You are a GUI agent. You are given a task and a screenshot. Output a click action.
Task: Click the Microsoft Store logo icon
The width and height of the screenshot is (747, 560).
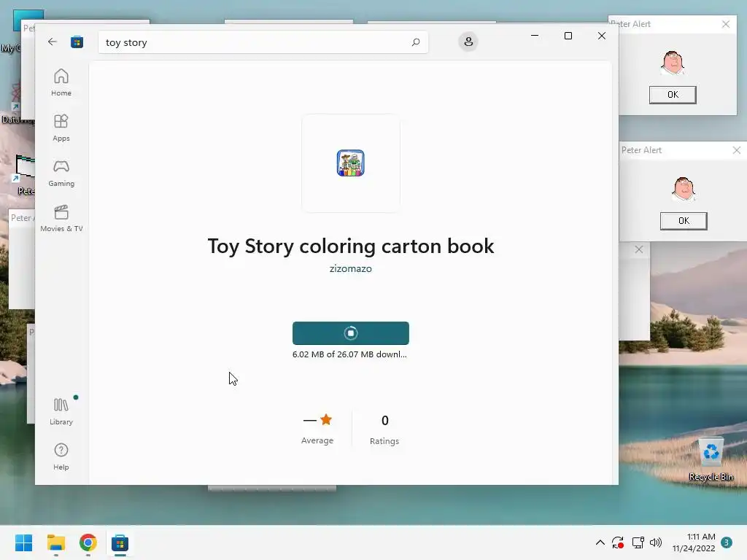tap(77, 42)
